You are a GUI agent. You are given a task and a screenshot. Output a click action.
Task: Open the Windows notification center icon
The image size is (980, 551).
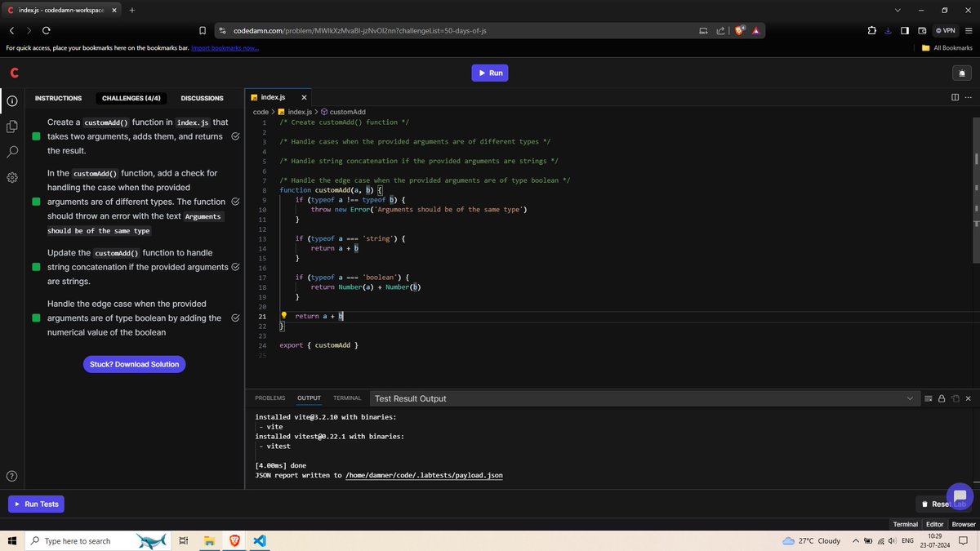[963, 540]
